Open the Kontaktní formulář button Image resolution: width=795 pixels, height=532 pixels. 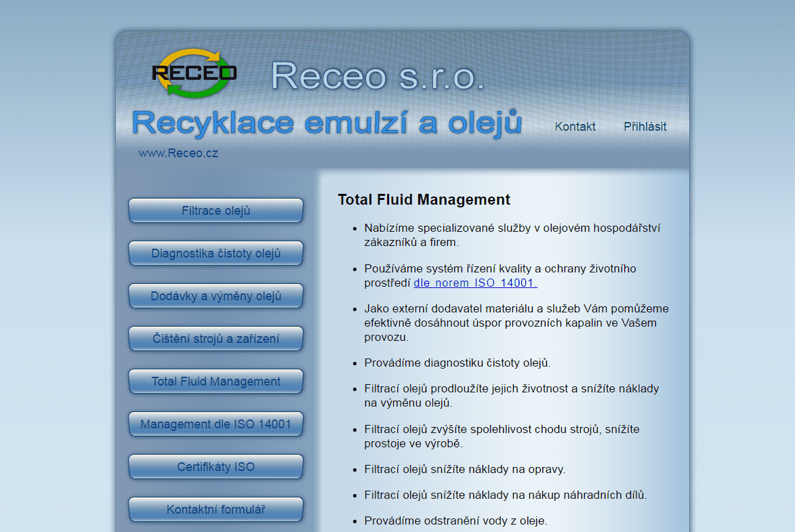pyautogui.click(x=216, y=509)
